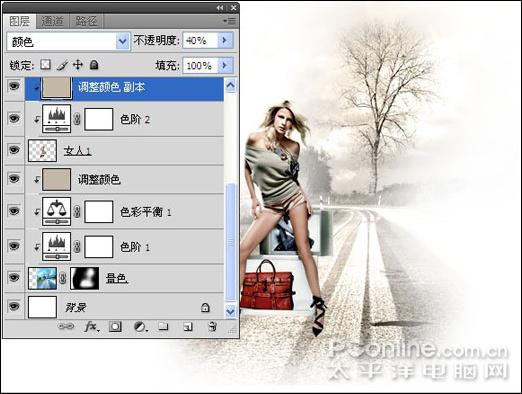Open the layers panel flyout menu
The height and width of the screenshot is (394, 522).
230,21
